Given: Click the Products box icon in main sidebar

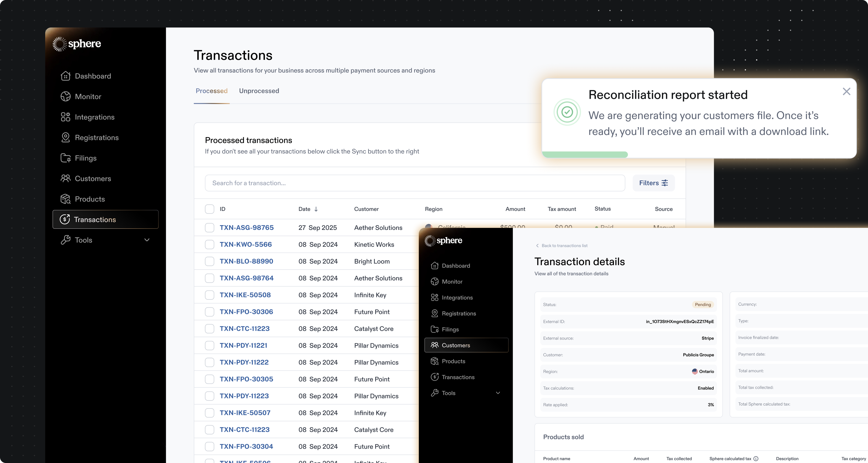Looking at the screenshot, I should (65, 199).
